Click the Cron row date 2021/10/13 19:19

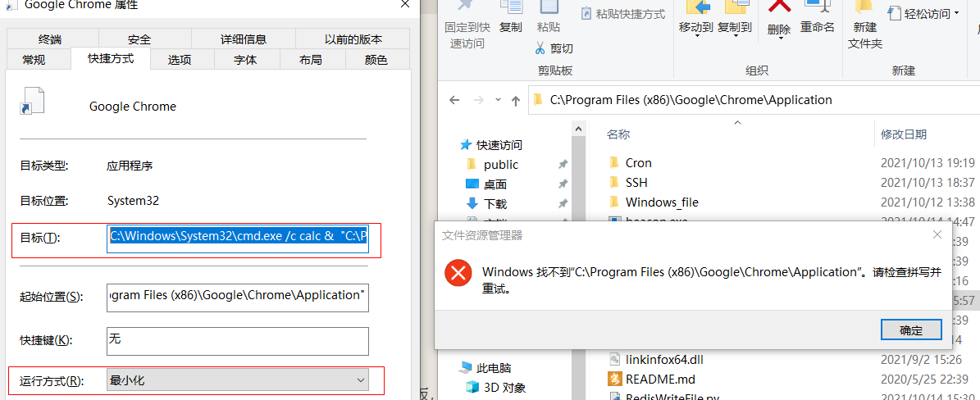(x=928, y=163)
